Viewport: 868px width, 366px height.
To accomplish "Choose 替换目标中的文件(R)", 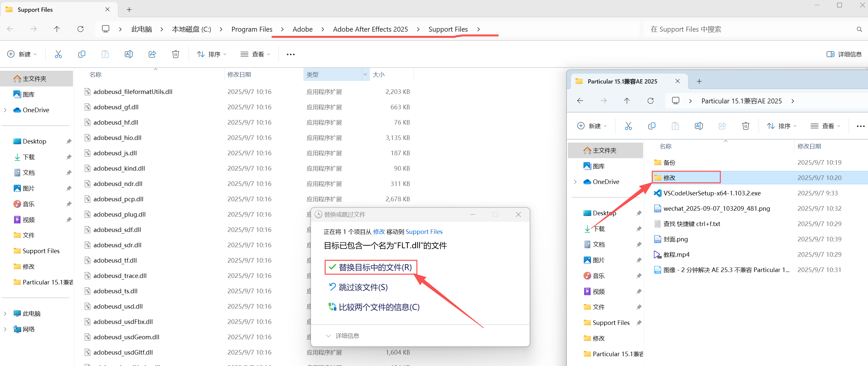I will click(371, 267).
